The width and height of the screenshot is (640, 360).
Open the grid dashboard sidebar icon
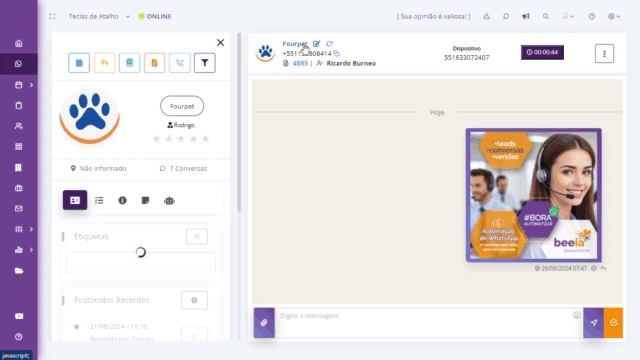[19, 147]
